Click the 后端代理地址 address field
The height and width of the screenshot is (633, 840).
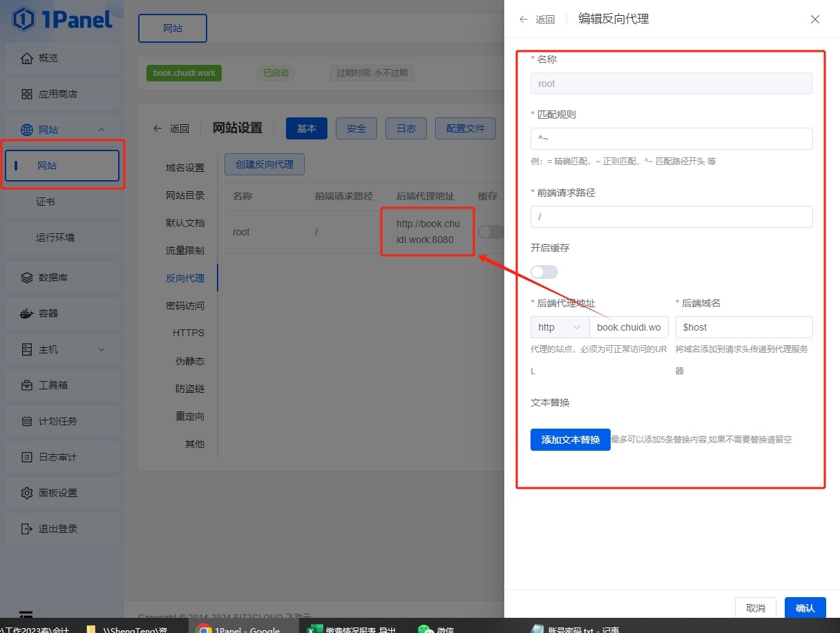click(x=629, y=327)
